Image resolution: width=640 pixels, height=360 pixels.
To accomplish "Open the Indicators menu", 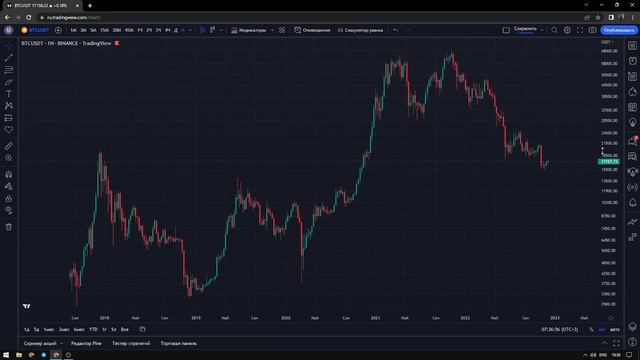I will click(249, 30).
